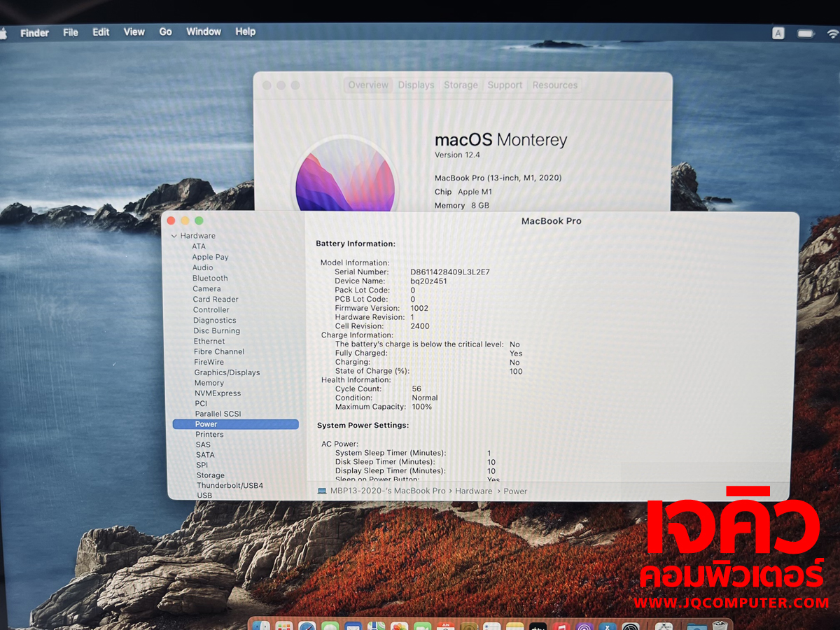Switch to the Support tab

[x=505, y=85]
